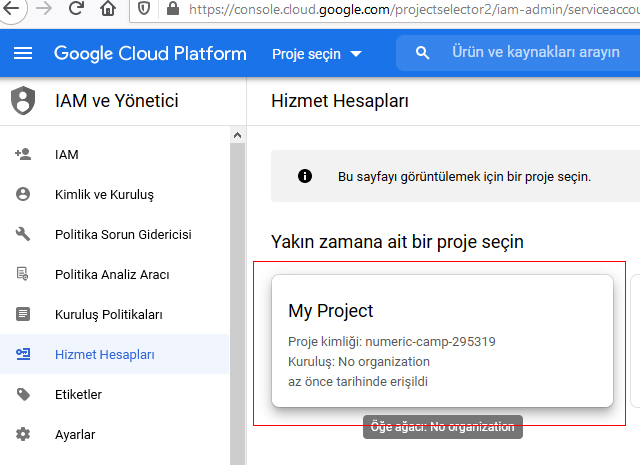Viewport: 640px width, 465px height.
Task: Click the Öğe ağacı: No organization tooltip
Action: pyautogui.click(x=443, y=427)
